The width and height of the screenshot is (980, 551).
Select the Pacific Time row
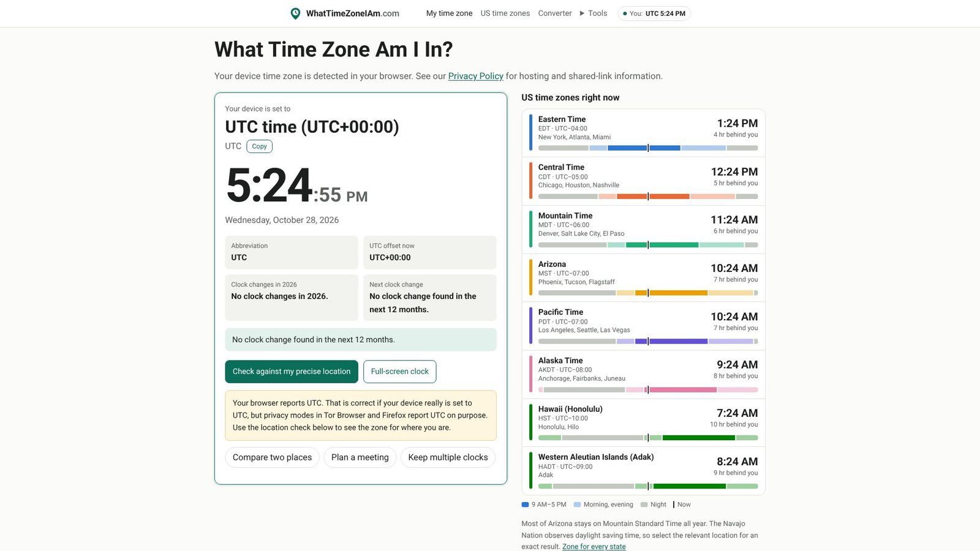643,326
